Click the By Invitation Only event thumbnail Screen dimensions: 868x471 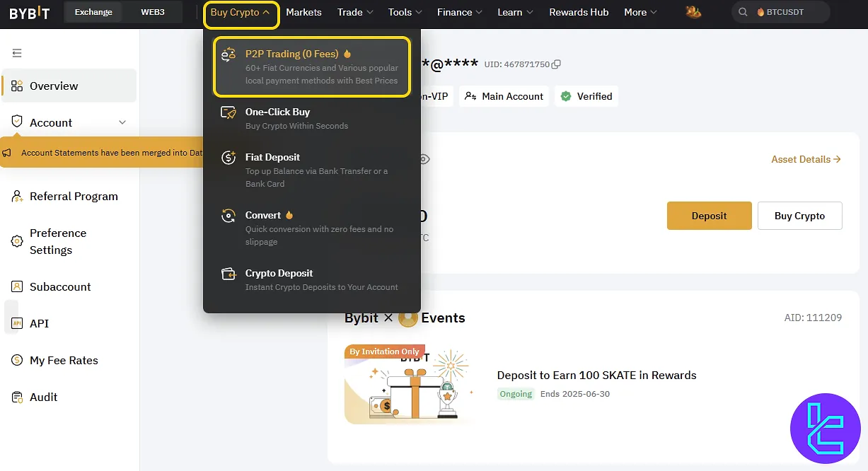point(410,384)
